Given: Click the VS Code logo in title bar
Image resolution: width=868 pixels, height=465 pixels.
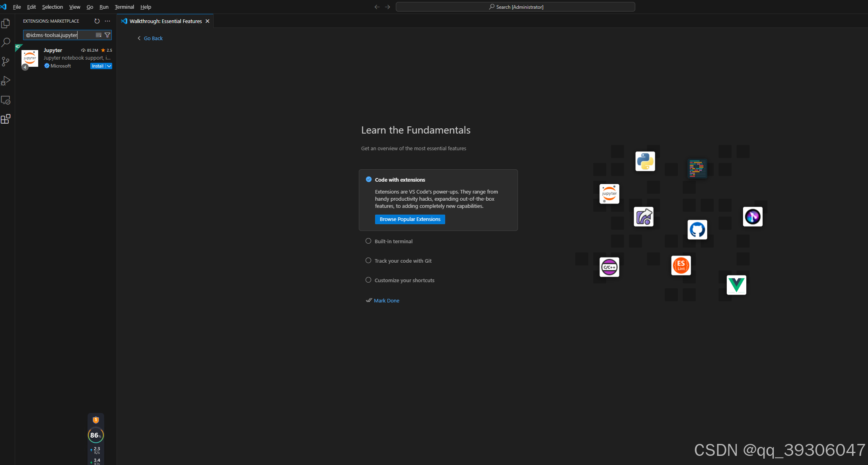Looking at the screenshot, I should point(4,7).
